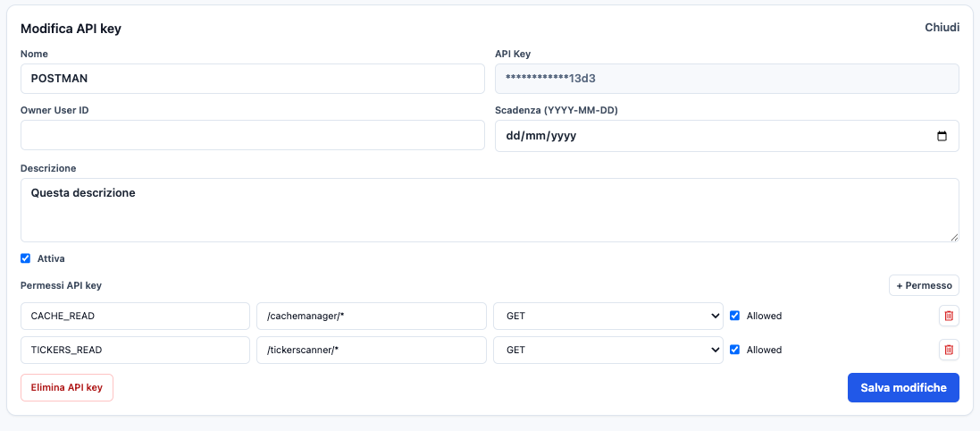This screenshot has width=980, height=431.
Task: Open the GET method dropdown for /cachemanager/*
Action: [x=607, y=316]
